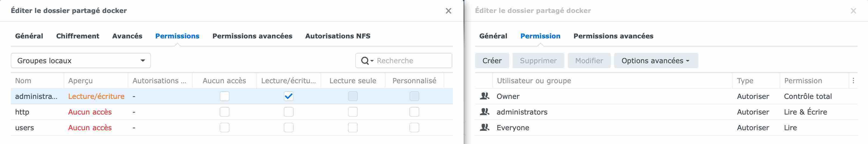Viewport: 868px width, 144px height.
Task: Click the Créer button
Action: [492, 61]
